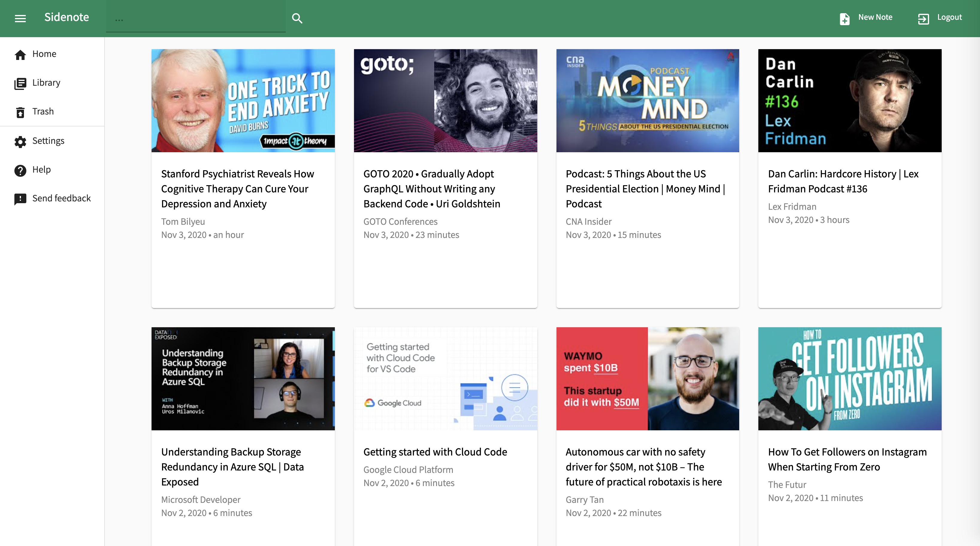Viewport: 980px width, 546px height.
Task: Click the Sidenote app title
Action: (x=66, y=17)
